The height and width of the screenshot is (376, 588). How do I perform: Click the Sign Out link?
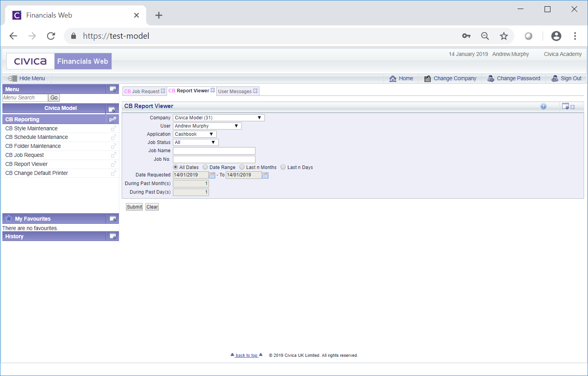(x=570, y=78)
